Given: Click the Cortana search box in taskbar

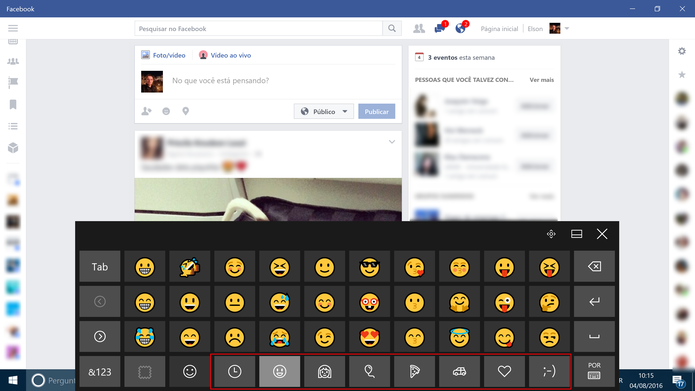Looking at the screenshot, I should pos(51,380).
